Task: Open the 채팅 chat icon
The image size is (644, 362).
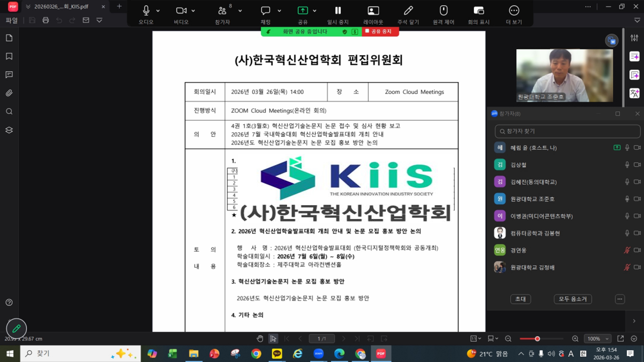Action: point(266,10)
